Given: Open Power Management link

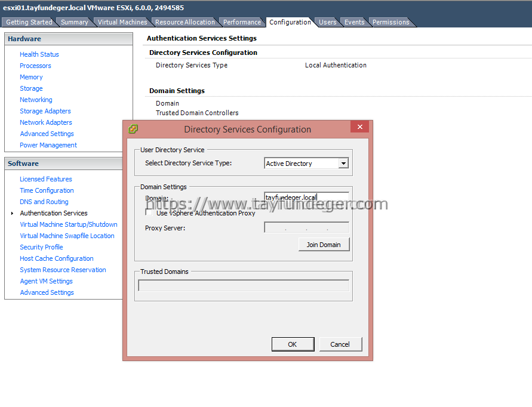Looking at the screenshot, I should pyautogui.click(x=48, y=145).
